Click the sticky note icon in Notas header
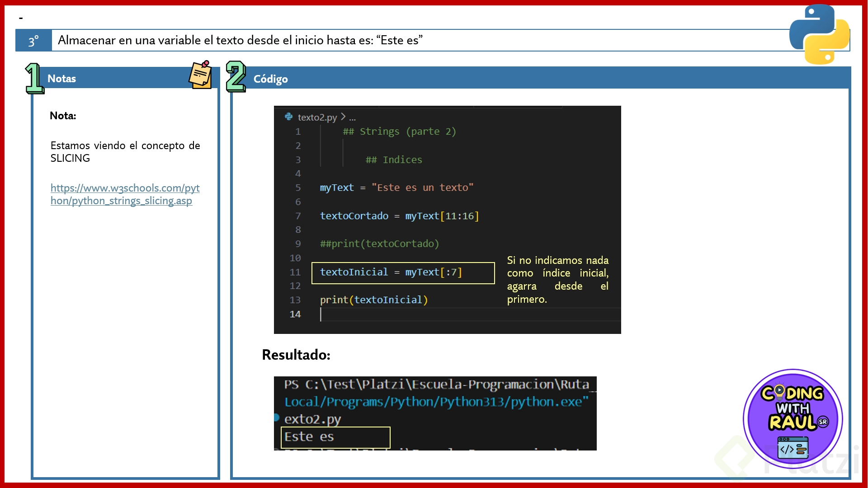 click(200, 75)
